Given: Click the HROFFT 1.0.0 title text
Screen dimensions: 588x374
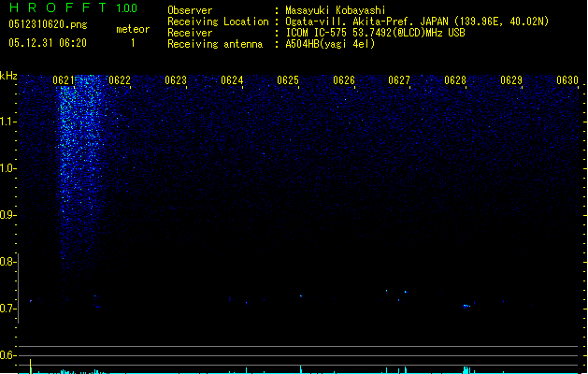Looking at the screenshot, I should 73,7.
